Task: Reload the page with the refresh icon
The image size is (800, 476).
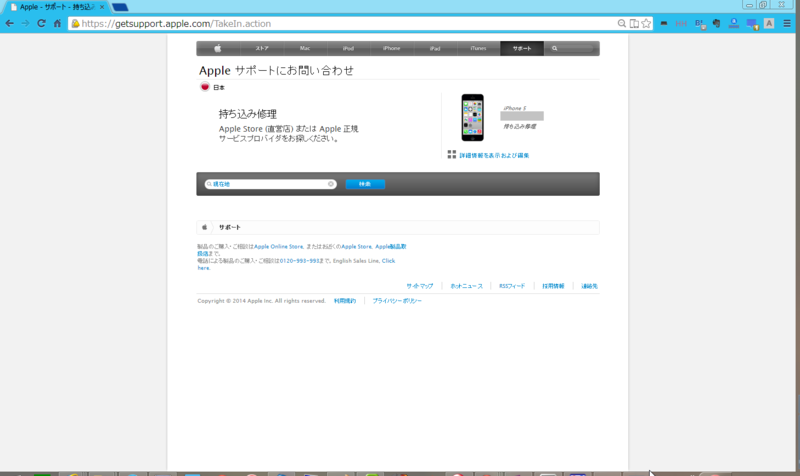Action: 41,23
